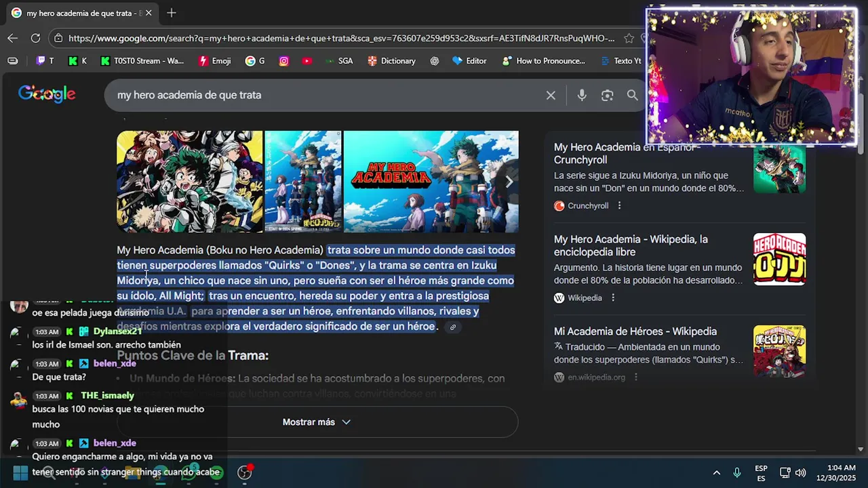
Task: Open the Editor bookmark
Action: (x=469, y=61)
